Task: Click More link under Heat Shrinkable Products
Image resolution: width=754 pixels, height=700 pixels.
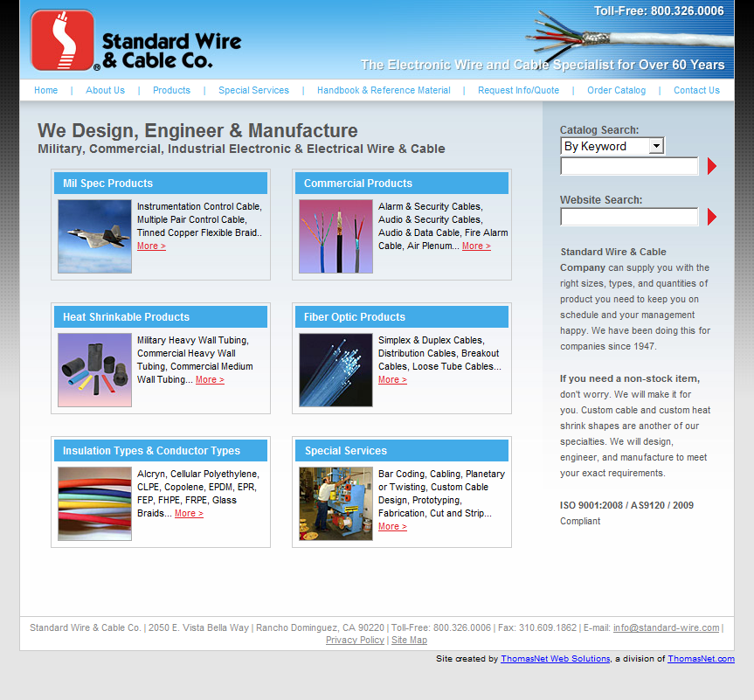Action: pyautogui.click(x=211, y=379)
